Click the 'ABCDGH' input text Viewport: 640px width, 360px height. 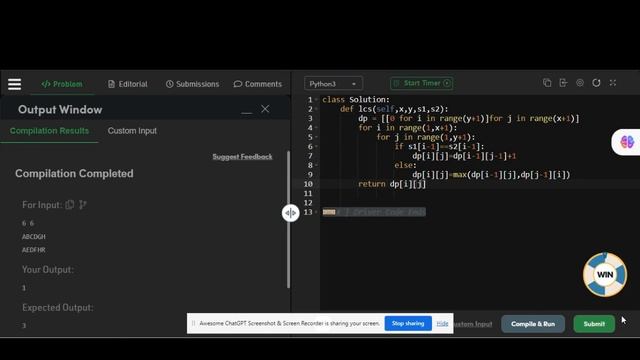click(34, 237)
